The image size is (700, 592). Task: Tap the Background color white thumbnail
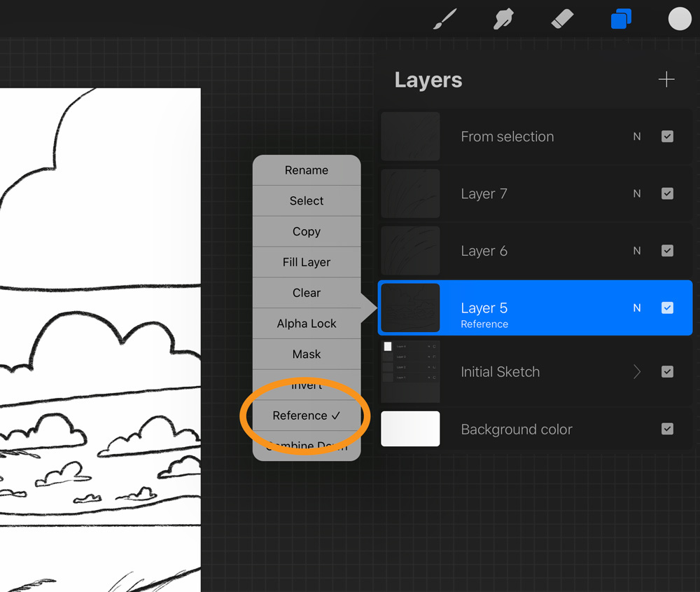pyautogui.click(x=410, y=429)
